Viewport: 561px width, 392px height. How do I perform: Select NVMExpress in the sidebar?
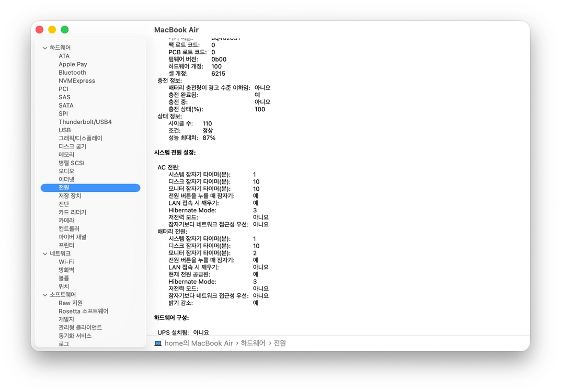tap(76, 81)
